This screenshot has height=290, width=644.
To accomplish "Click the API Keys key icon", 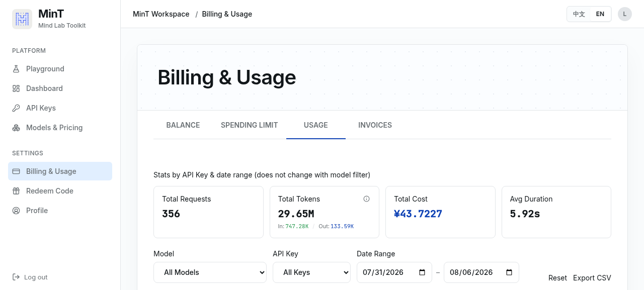I will pyautogui.click(x=16, y=108).
